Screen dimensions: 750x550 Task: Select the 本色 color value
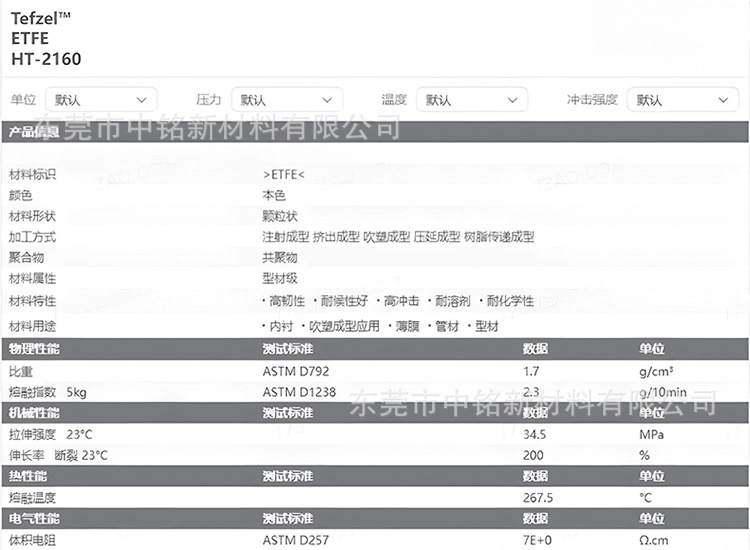274,196
